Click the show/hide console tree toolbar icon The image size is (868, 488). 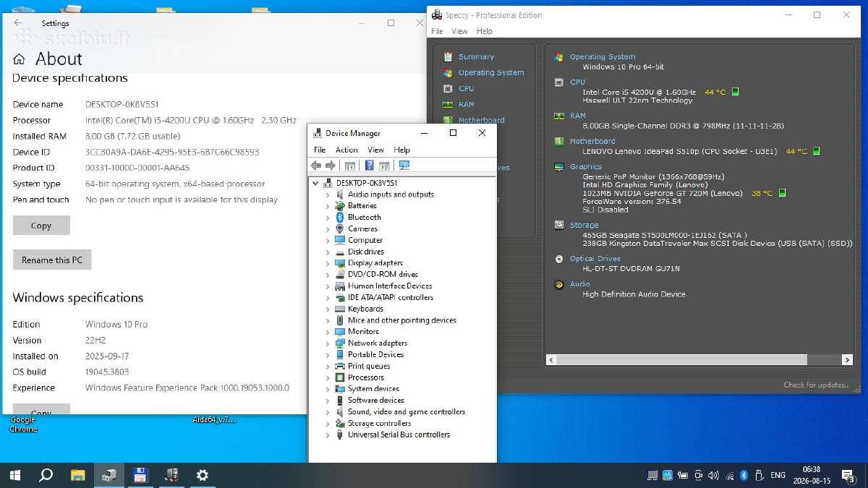click(x=350, y=166)
